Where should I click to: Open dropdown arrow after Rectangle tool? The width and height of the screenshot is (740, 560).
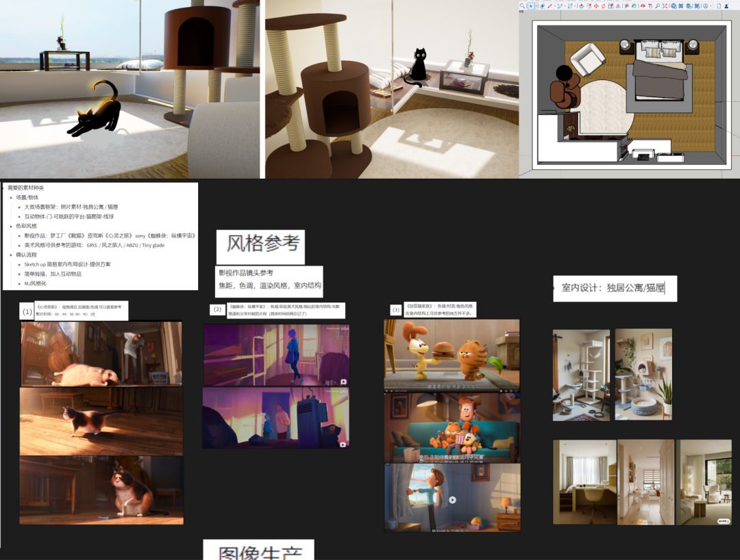[576, 6]
